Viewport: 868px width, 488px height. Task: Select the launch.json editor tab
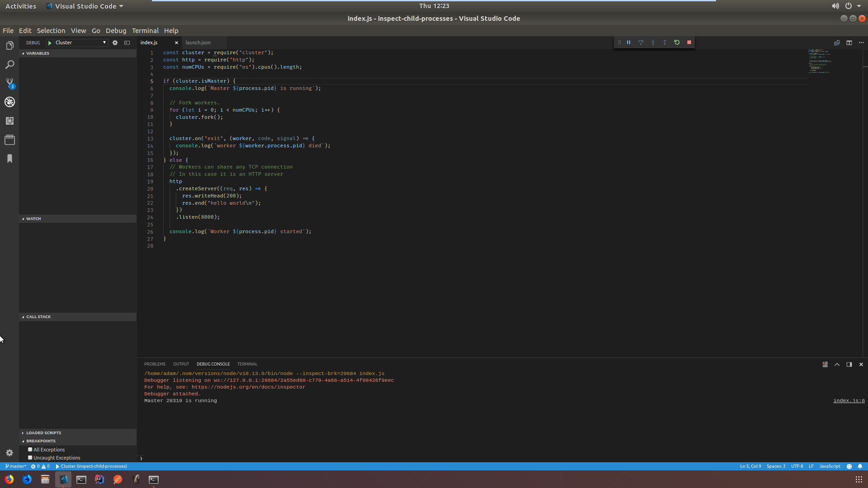198,42
